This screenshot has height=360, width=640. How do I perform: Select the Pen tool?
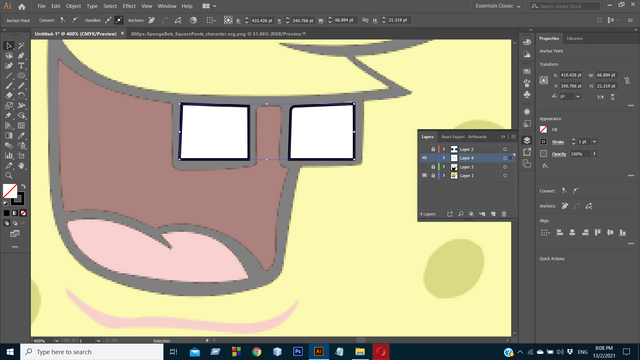coord(21,56)
